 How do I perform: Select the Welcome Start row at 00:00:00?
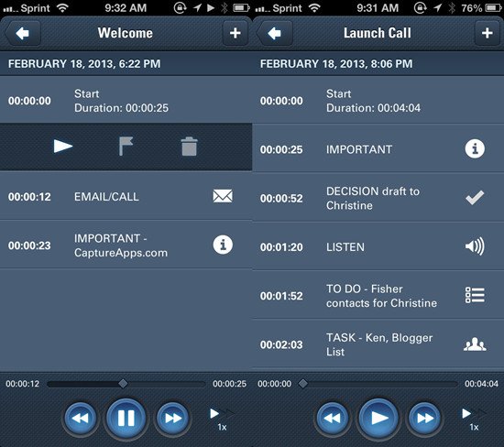[x=126, y=100]
